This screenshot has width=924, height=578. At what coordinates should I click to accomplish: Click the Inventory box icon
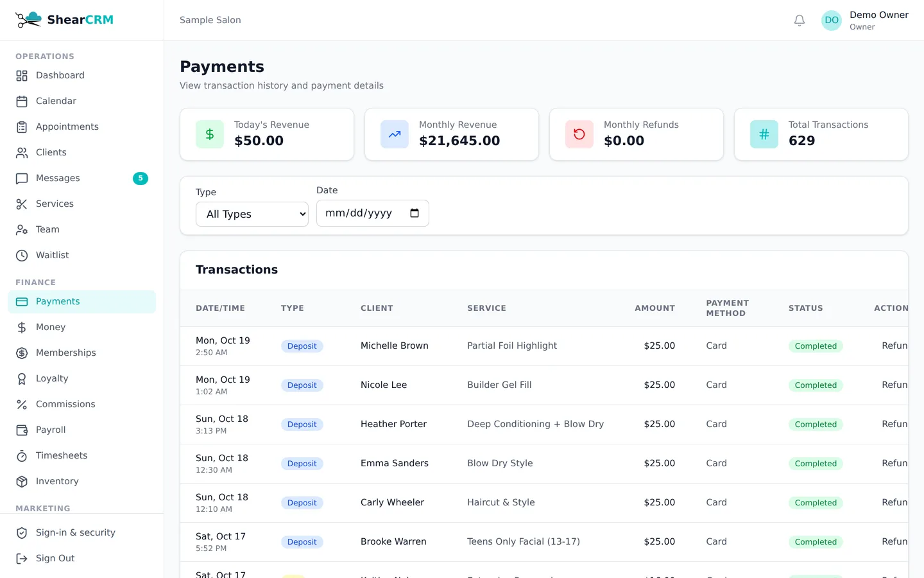pos(22,482)
